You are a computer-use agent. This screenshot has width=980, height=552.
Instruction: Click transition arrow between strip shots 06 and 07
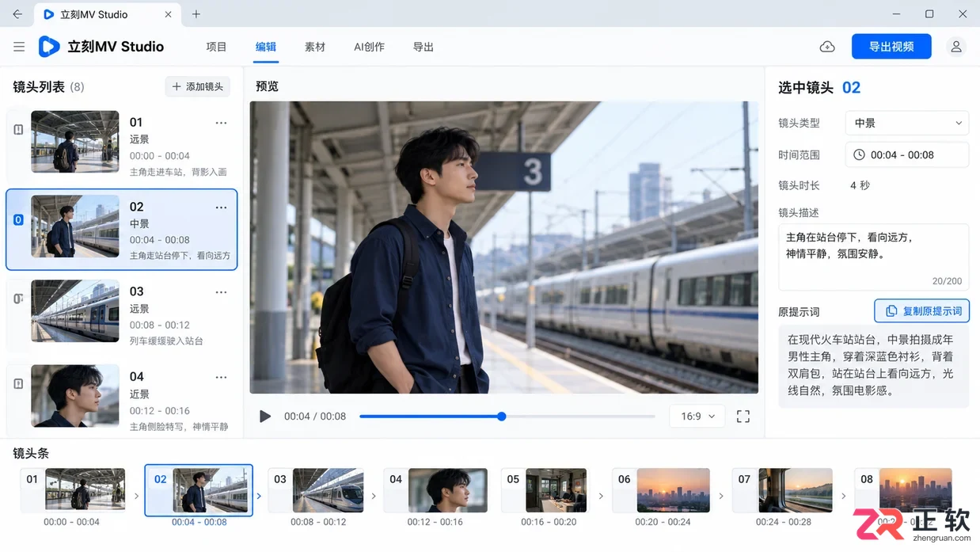click(721, 497)
